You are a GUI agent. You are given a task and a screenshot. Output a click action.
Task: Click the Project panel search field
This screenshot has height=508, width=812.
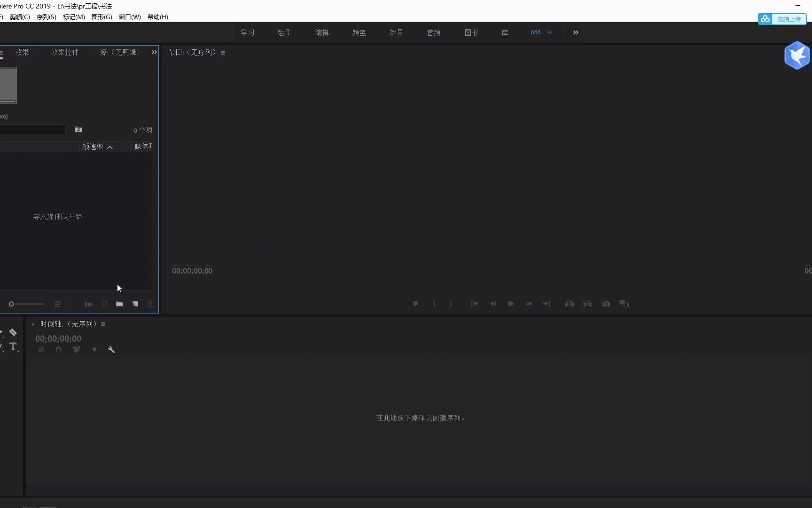[x=32, y=130]
